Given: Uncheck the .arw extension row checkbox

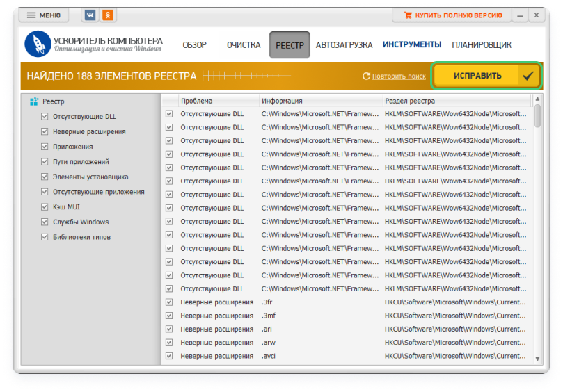Looking at the screenshot, I should click(169, 343).
